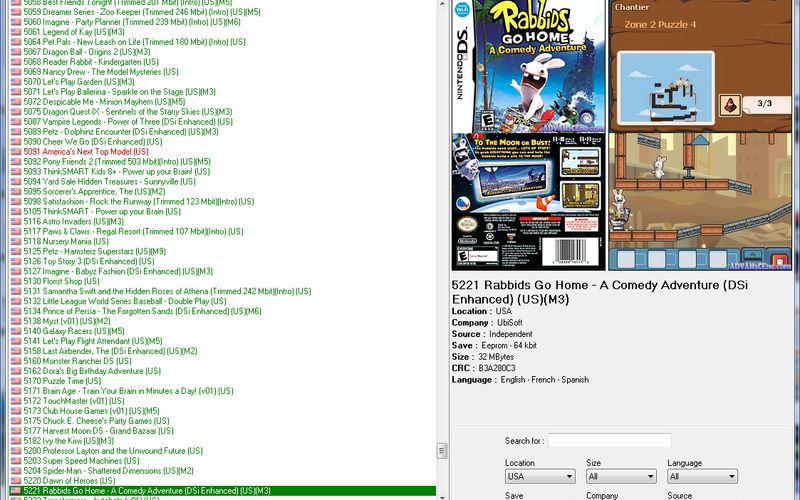Screen dimensions: 800x500
Task: Click the flag icon beside 5061 Legend of Kay
Action: 15,32
